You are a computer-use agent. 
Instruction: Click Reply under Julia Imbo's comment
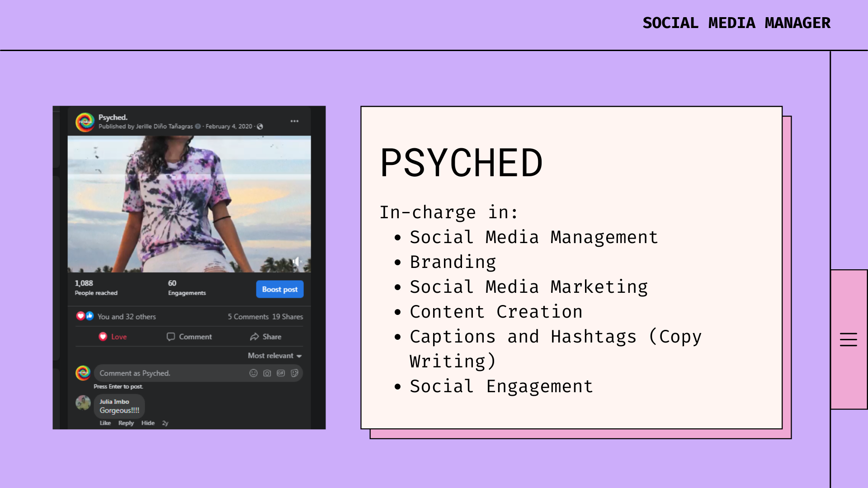126,423
